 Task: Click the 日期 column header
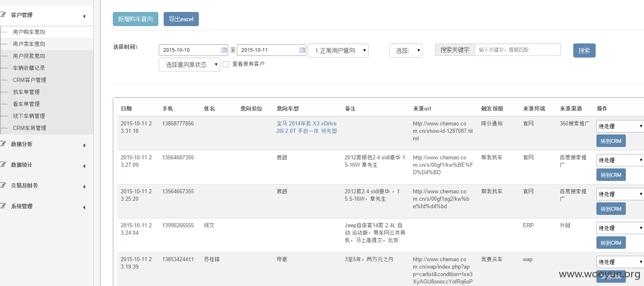click(126, 108)
